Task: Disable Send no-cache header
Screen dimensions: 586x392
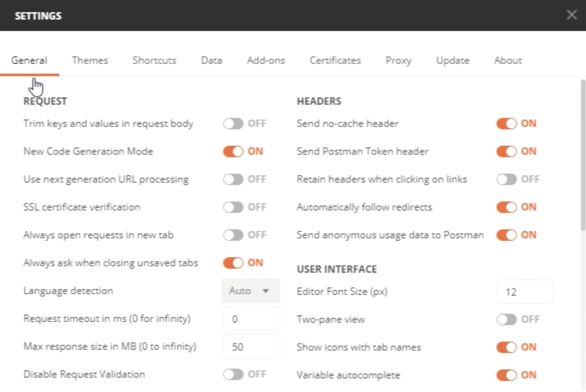Action: 506,124
